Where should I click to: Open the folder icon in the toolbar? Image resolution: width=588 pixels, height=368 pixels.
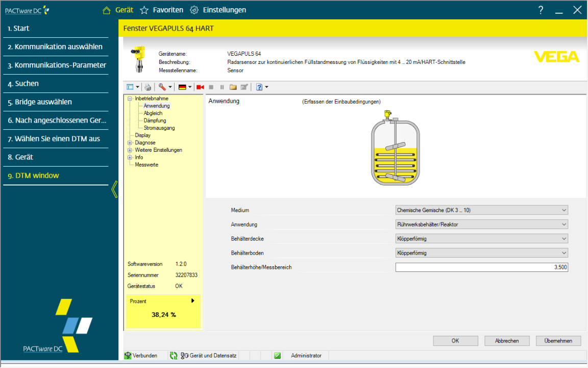232,87
